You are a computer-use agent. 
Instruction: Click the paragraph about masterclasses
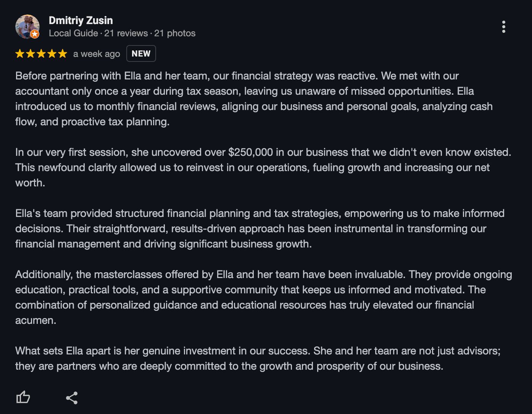point(264,297)
